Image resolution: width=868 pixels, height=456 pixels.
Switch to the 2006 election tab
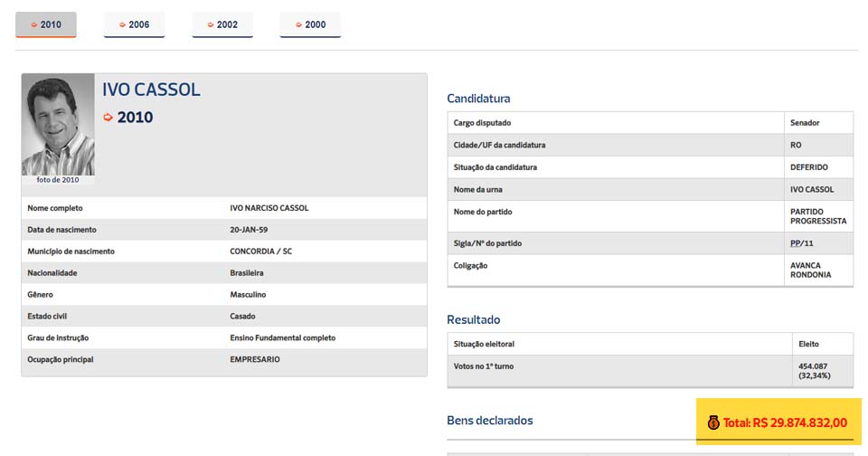(x=134, y=24)
